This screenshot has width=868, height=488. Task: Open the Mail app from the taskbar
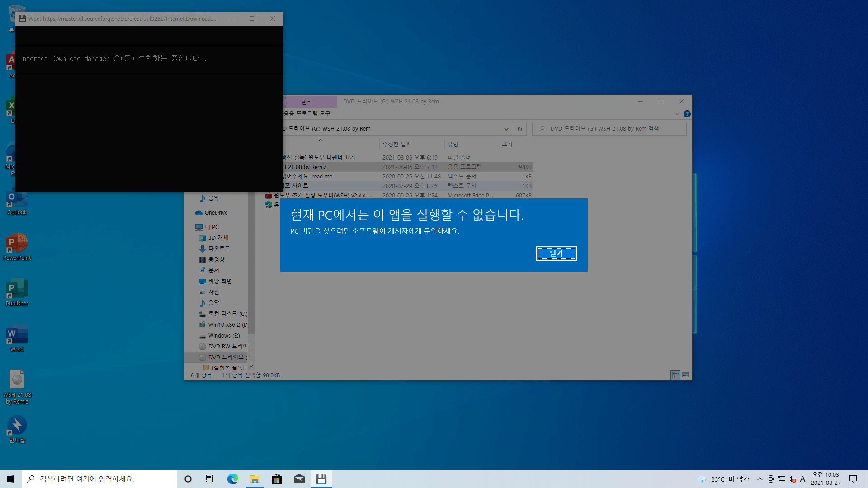tap(299, 479)
